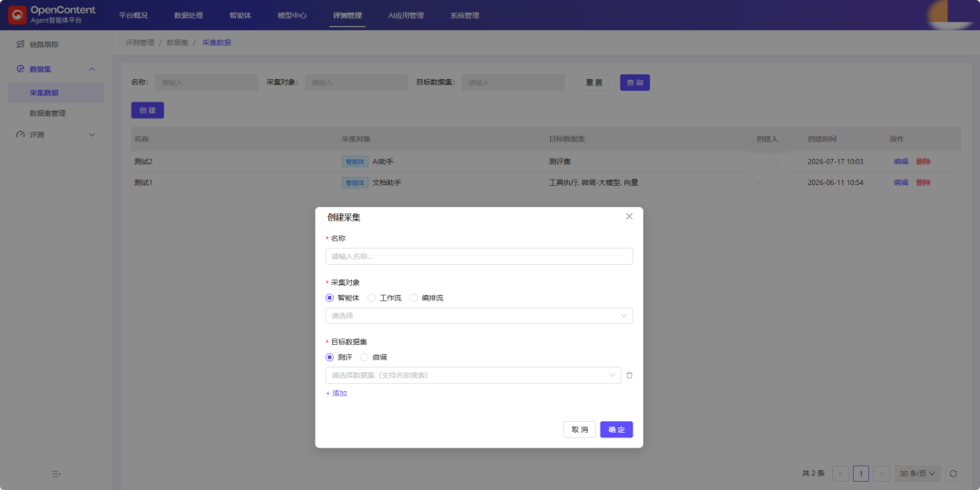The image size is (980, 490).
Task: Click 编辑 for the 测试1 row
Action: [901, 182]
